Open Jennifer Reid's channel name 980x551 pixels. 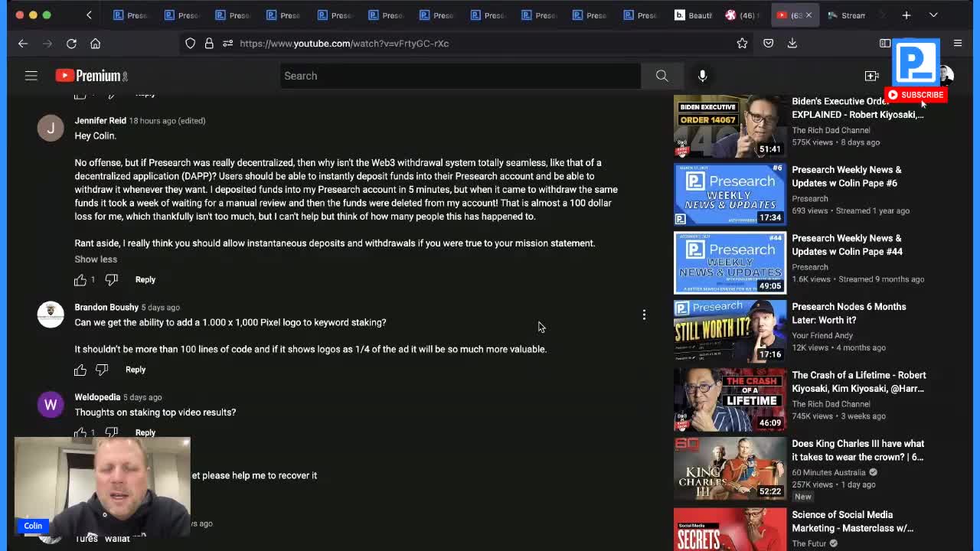(100, 120)
